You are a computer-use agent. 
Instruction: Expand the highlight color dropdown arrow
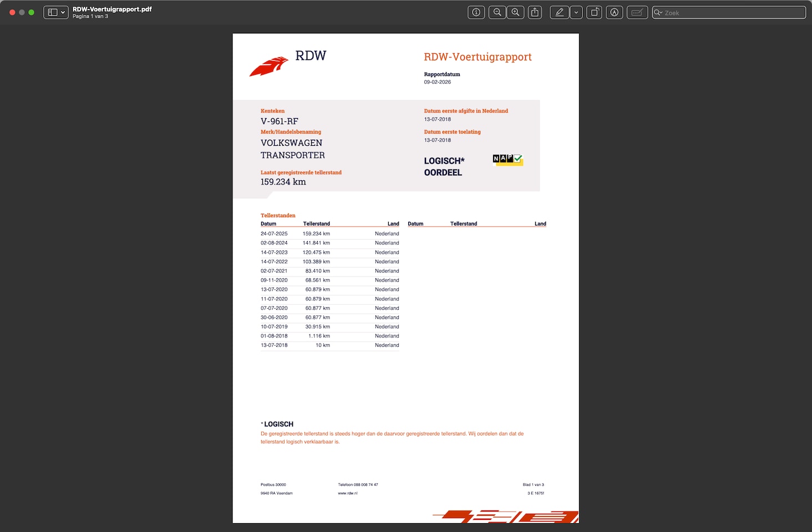tap(576, 12)
